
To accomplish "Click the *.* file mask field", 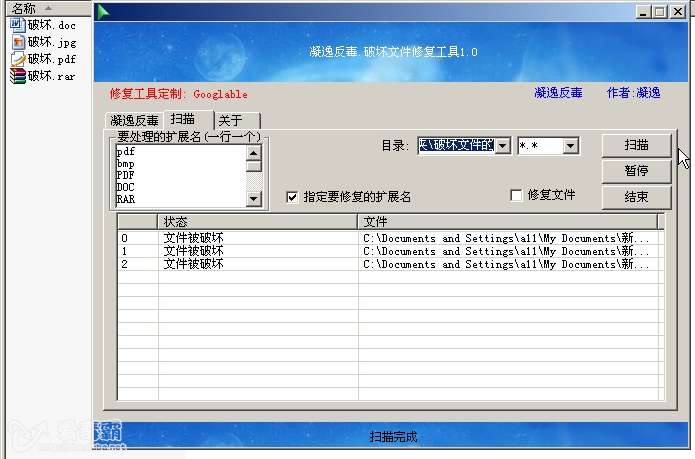I will (x=541, y=146).
